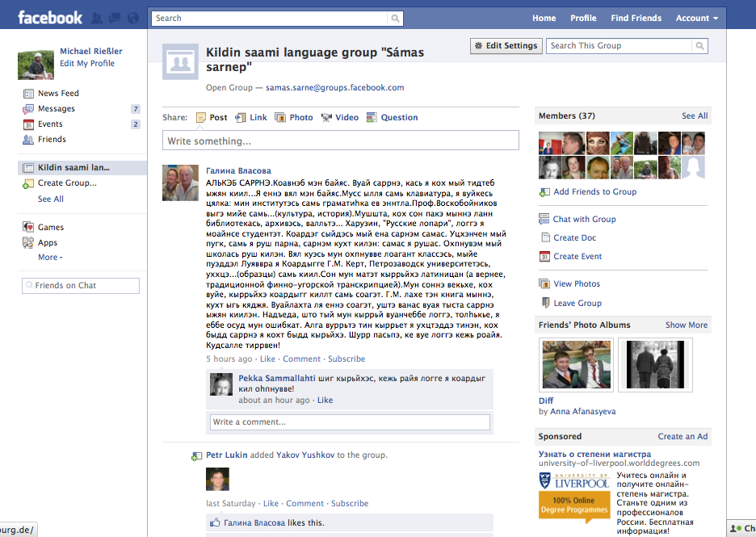Click See All under groups in sidebar
The height and width of the screenshot is (537, 756).
(51, 199)
